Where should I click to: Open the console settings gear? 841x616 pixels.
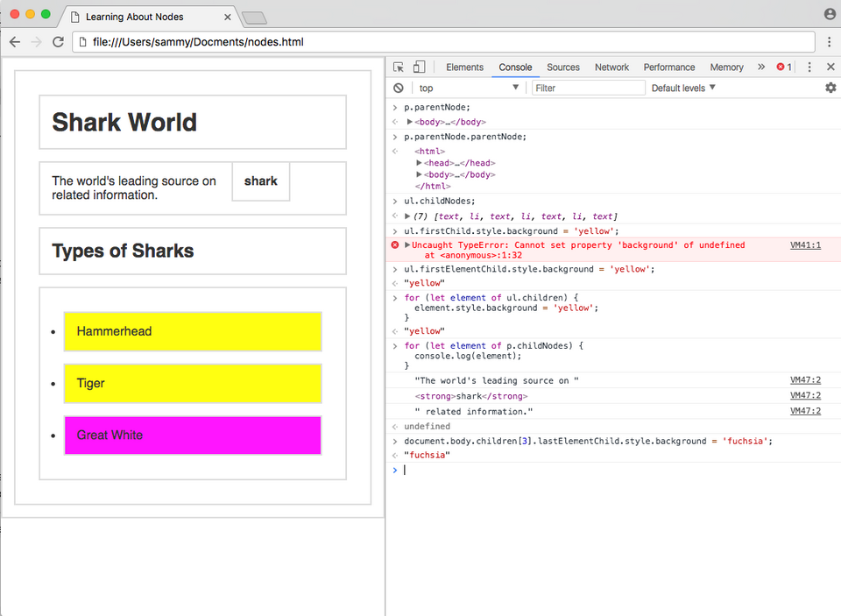pos(830,88)
